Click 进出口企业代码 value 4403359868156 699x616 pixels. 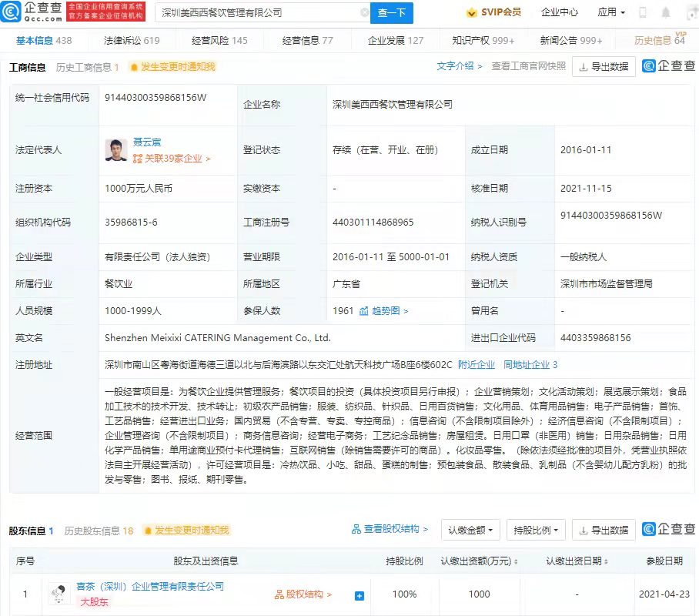[x=596, y=338]
